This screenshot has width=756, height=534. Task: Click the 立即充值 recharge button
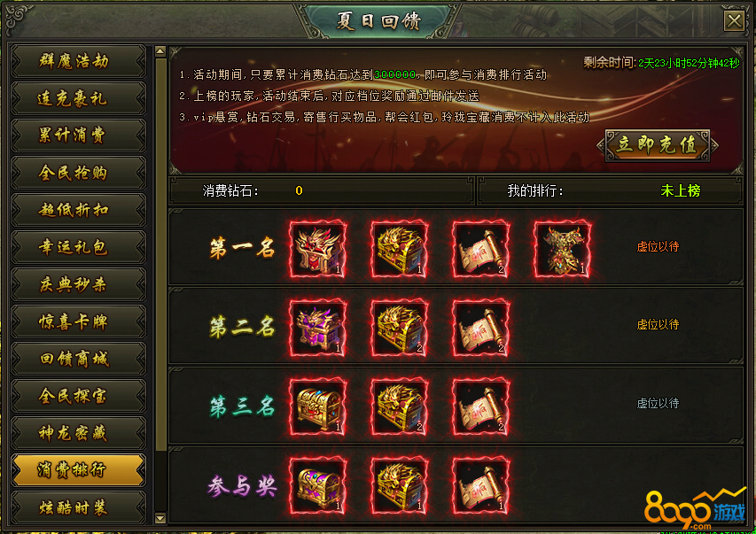658,145
